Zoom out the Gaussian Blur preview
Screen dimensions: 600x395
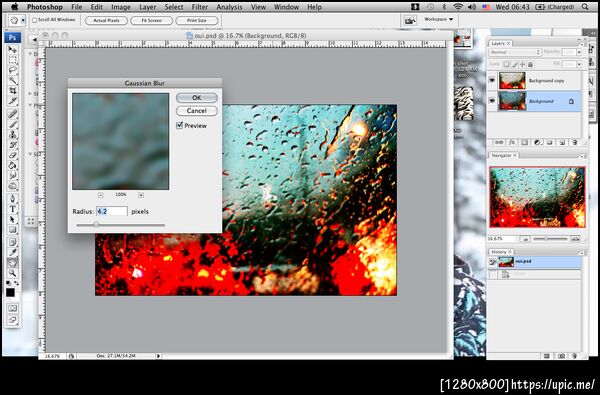point(100,195)
